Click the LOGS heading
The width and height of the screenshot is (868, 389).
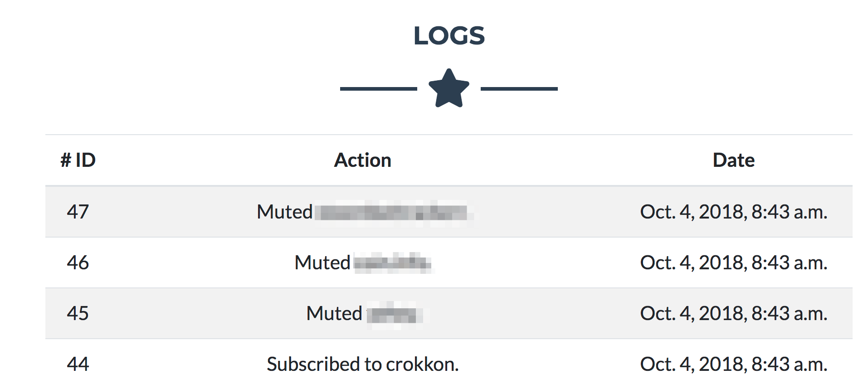tap(449, 36)
